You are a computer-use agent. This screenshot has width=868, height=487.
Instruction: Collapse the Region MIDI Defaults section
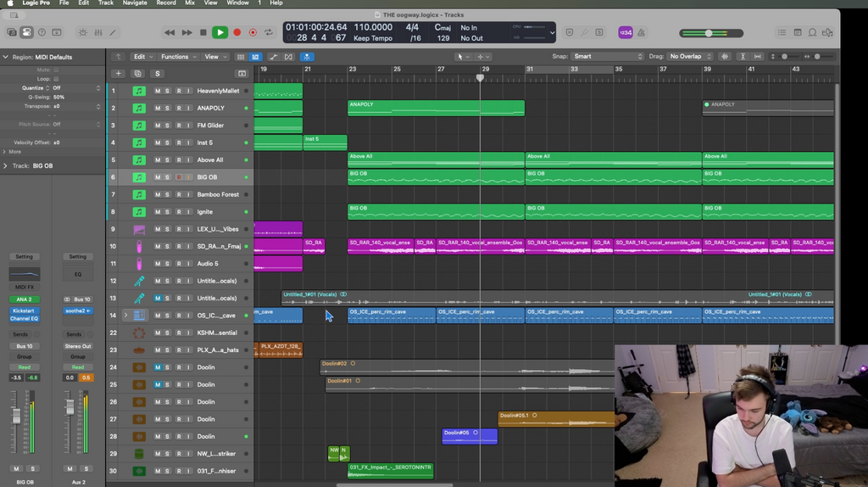pos(6,57)
